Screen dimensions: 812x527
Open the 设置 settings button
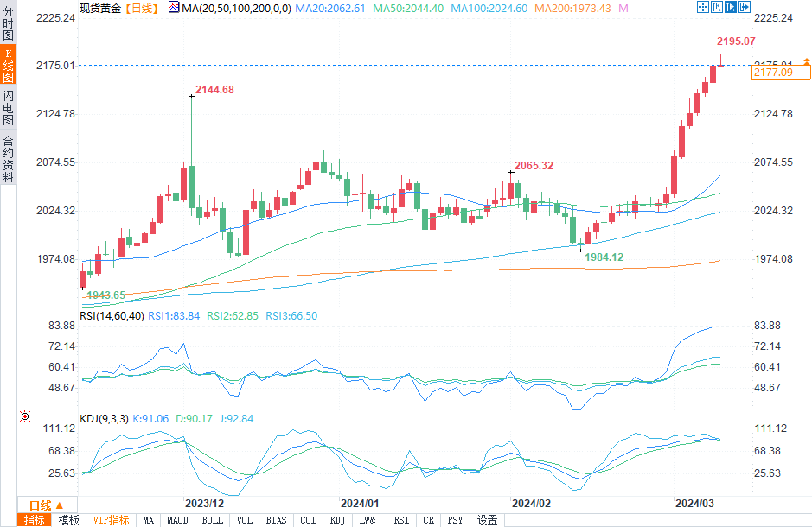[488, 520]
